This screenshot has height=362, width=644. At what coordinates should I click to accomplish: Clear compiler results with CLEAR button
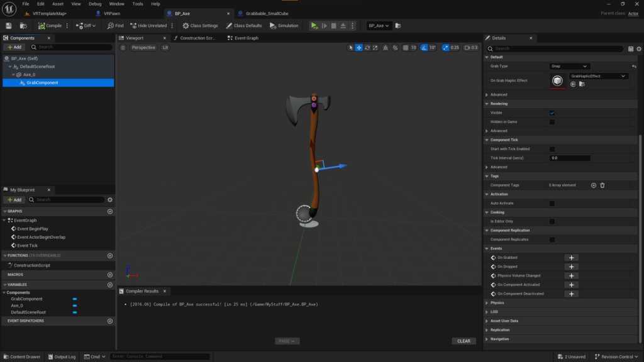[x=464, y=341]
